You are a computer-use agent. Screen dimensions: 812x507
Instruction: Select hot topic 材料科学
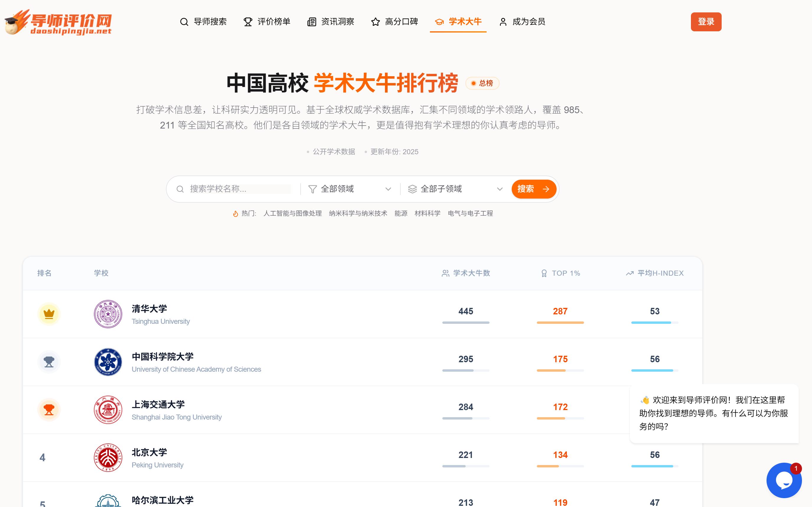(x=427, y=214)
